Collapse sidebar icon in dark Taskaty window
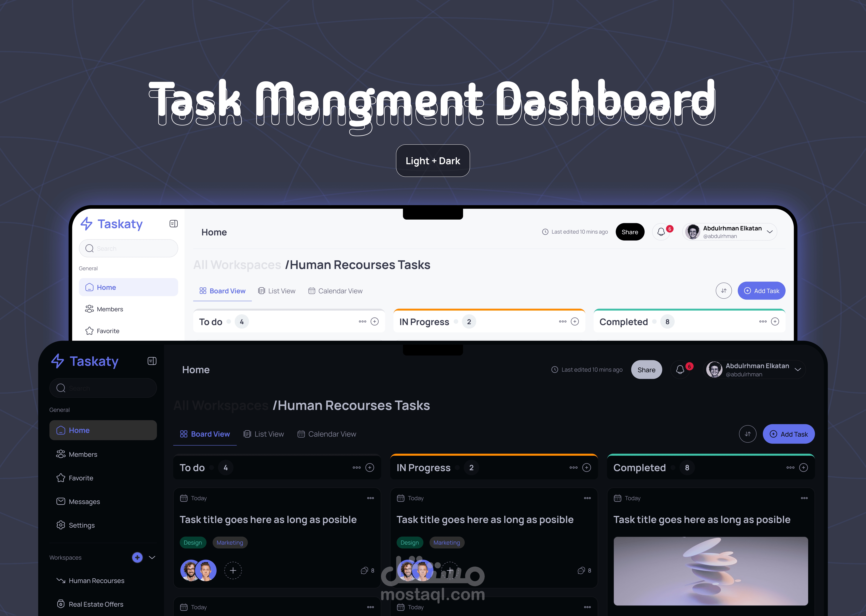The height and width of the screenshot is (616, 866). tap(152, 361)
